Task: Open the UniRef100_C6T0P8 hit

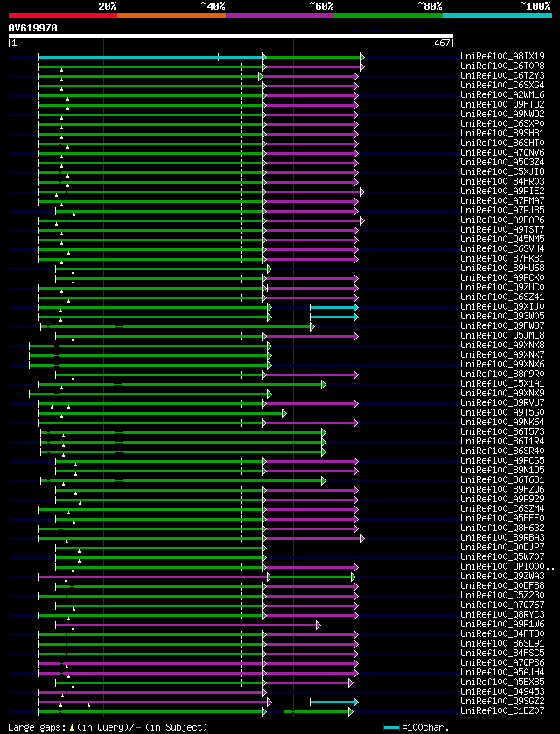Action: click(502, 66)
